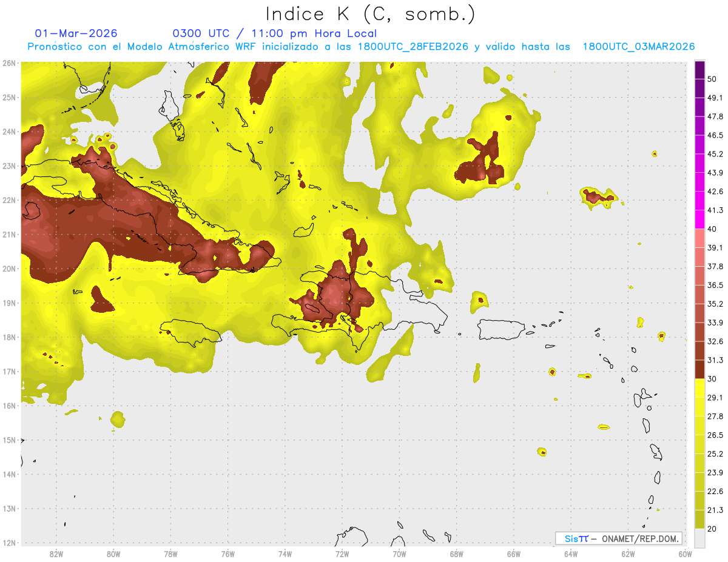Click the longitude label '66W'
This screenshot has width=728, height=562.
tap(514, 554)
